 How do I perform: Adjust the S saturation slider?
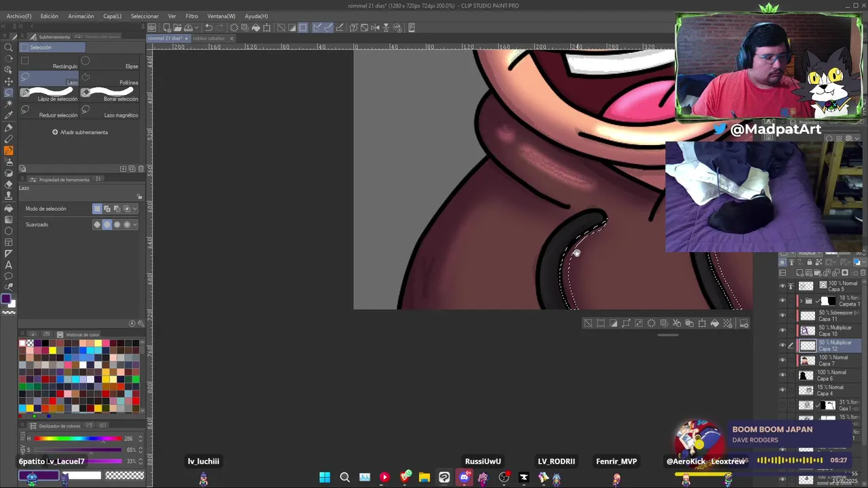pyautogui.click(x=78, y=450)
